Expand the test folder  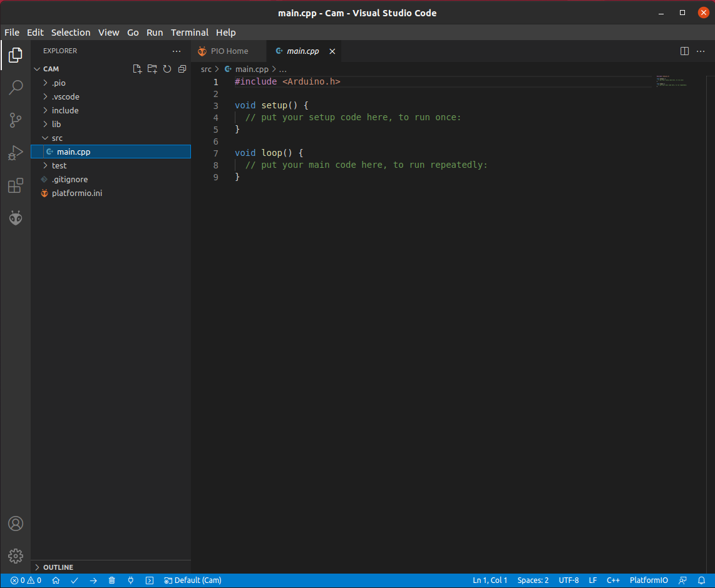pos(111,165)
